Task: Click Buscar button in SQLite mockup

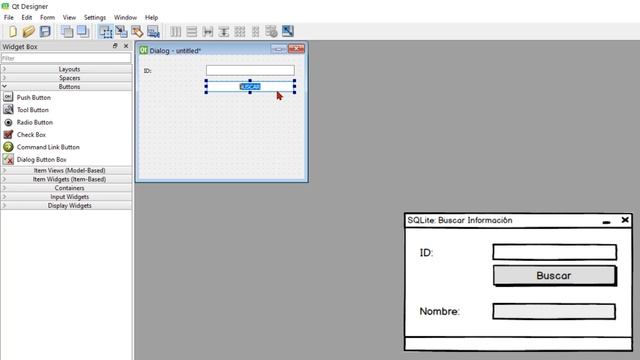Action: click(554, 276)
